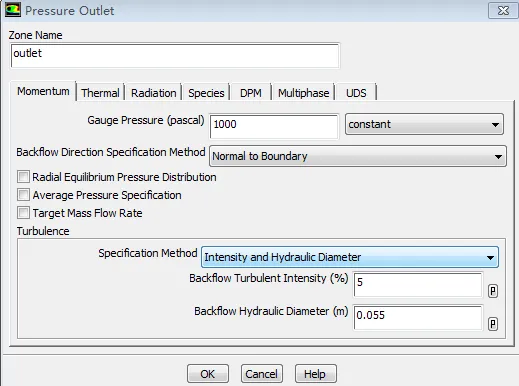
Task: Switch to the Momentum tab
Action: (x=43, y=91)
